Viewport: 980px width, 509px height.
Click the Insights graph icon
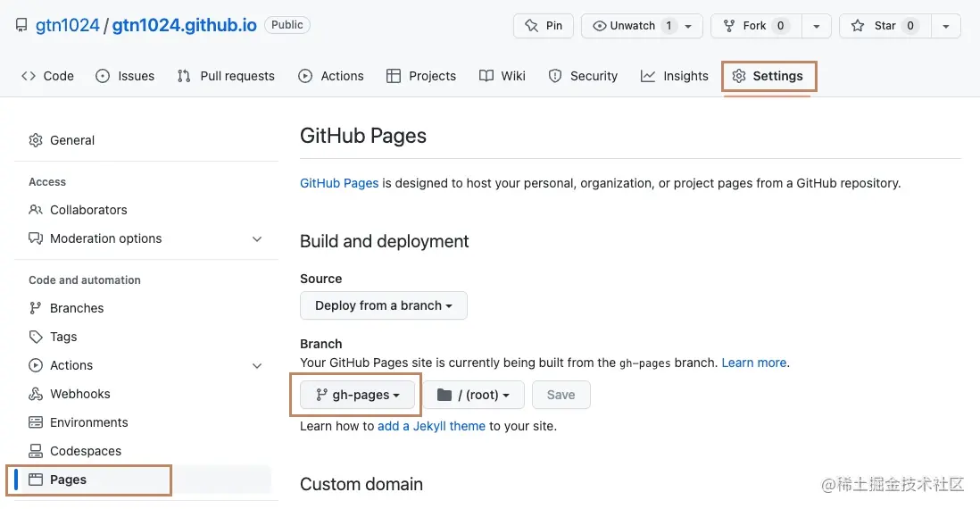coord(648,76)
